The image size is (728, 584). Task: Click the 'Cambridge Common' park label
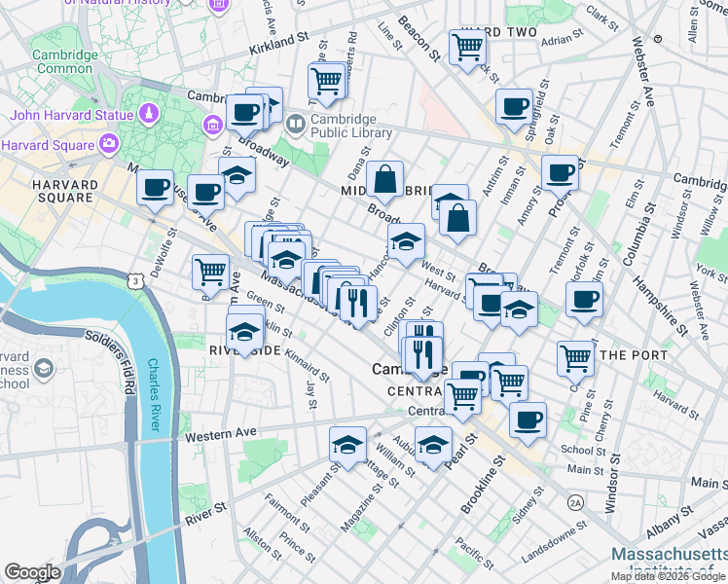[x=65, y=61]
